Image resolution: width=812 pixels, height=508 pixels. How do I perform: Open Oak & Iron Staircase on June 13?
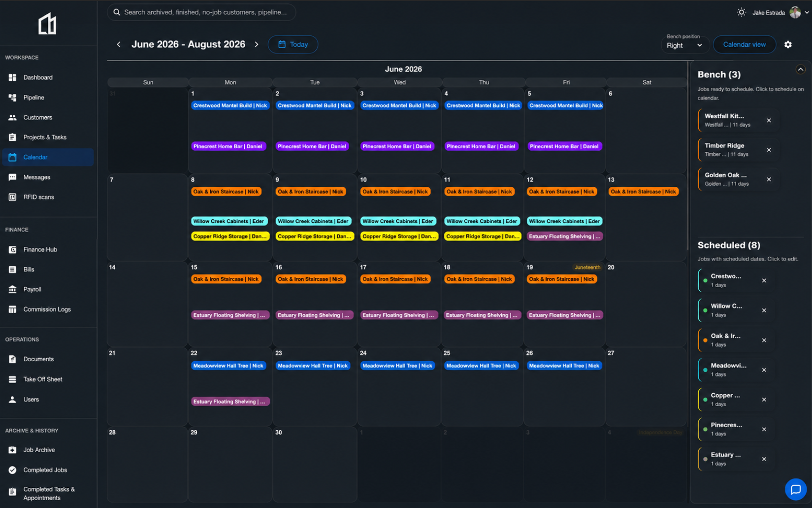[x=643, y=192]
